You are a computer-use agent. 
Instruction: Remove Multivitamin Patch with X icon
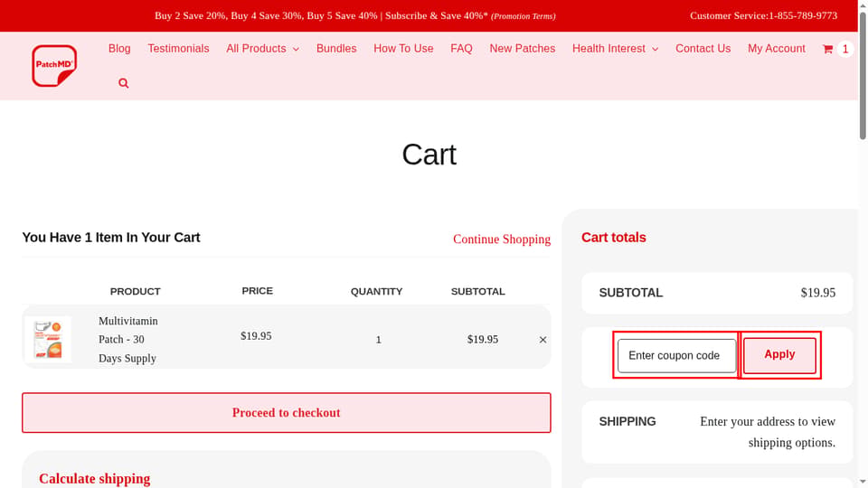click(543, 340)
